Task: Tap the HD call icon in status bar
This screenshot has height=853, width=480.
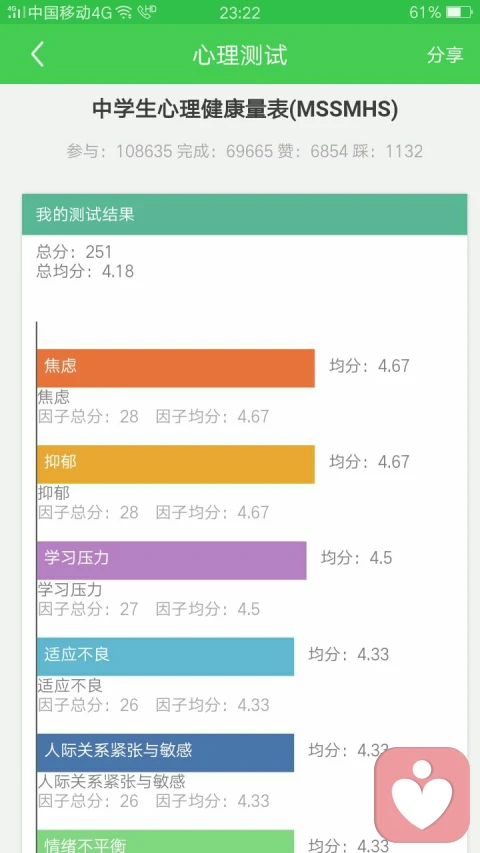Action: [147, 12]
